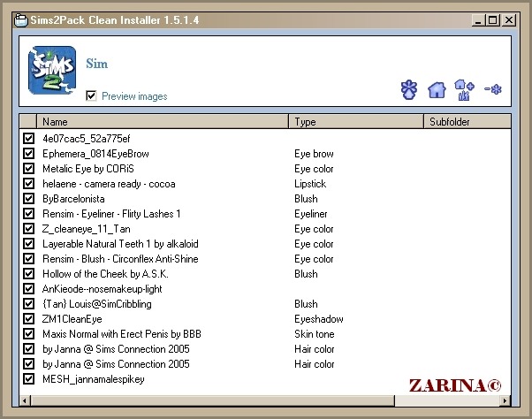Select the helaene - camera ready - cocoa entry
532x419 pixels.
coord(109,184)
